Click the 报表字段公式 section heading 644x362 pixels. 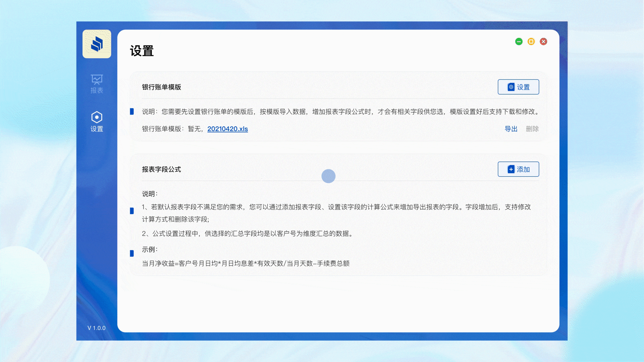[x=161, y=170]
